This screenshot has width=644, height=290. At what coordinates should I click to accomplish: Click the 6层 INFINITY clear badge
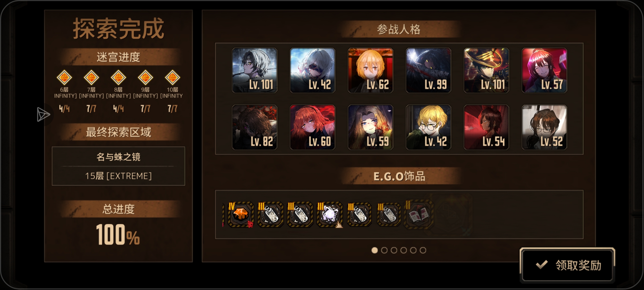[64, 78]
